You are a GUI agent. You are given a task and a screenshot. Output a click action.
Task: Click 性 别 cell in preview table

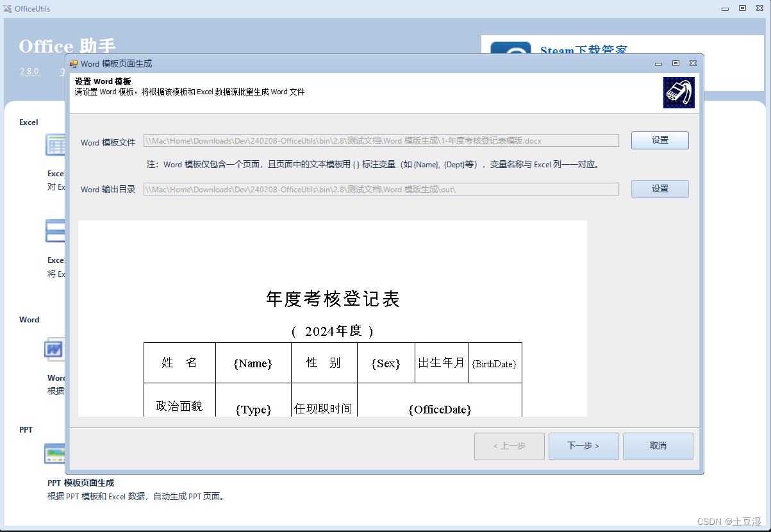coord(324,363)
